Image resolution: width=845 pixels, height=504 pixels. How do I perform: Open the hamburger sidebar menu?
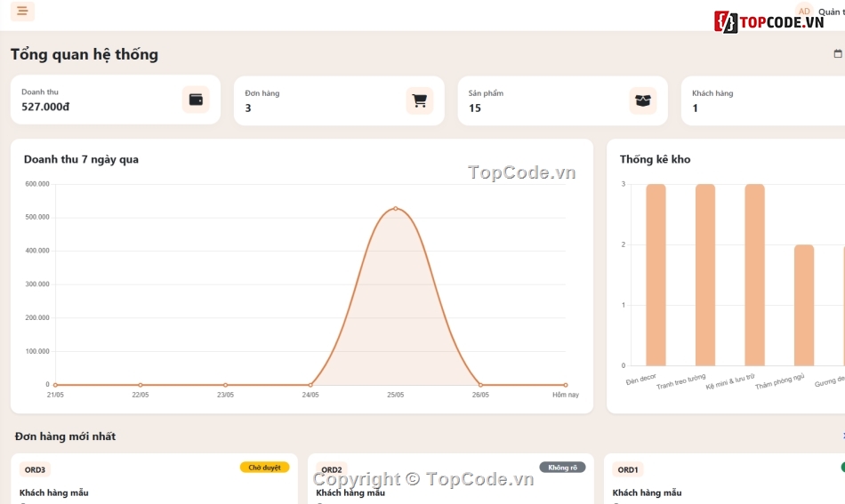pos(22,11)
